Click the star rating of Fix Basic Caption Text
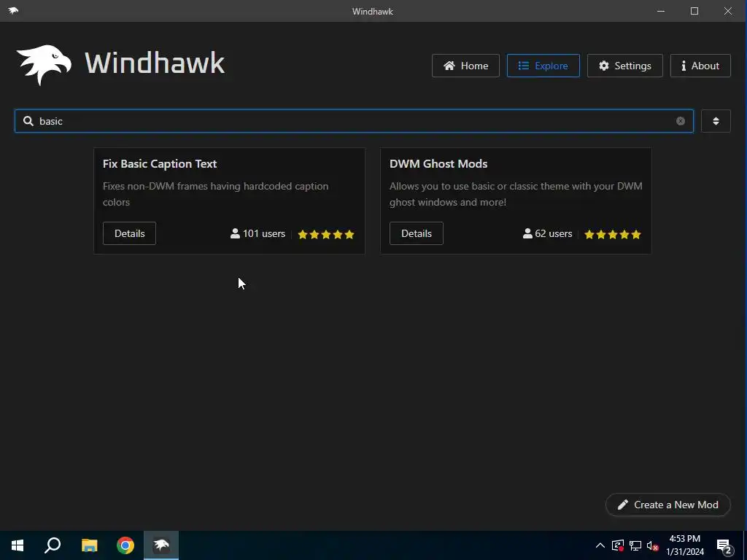747x560 pixels. click(x=326, y=234)
